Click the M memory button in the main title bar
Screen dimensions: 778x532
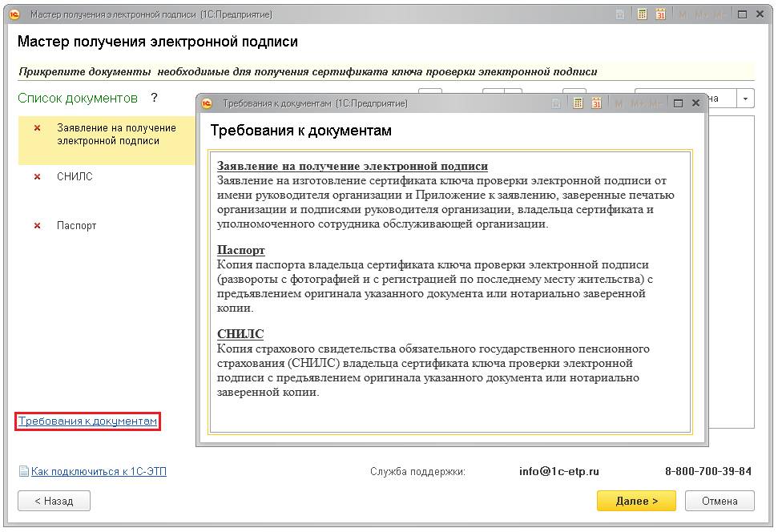pyautogui.click(x=683, y=15)
